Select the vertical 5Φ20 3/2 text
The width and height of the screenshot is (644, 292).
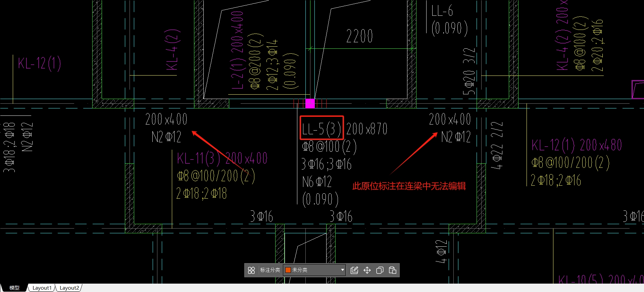469,71
